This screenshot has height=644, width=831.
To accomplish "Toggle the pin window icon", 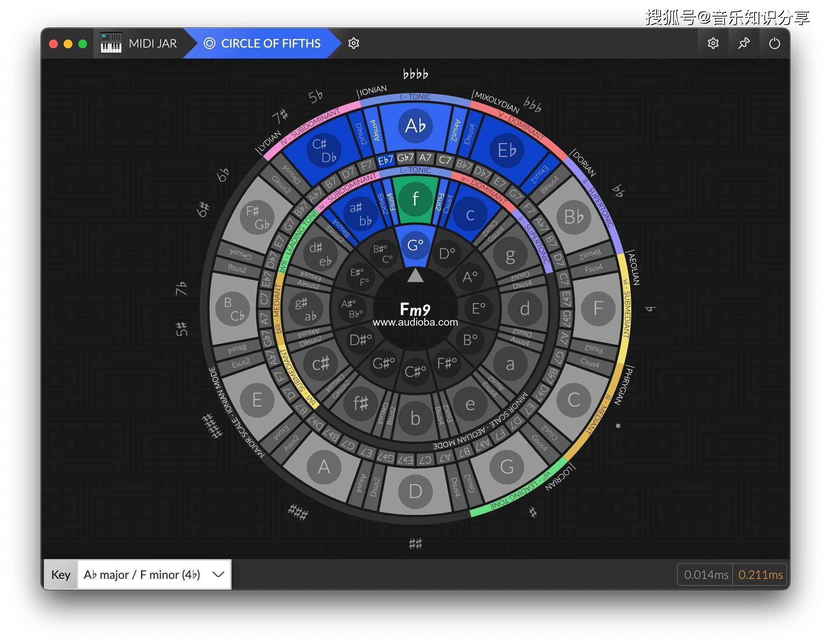I will click(x=744, y=44).
